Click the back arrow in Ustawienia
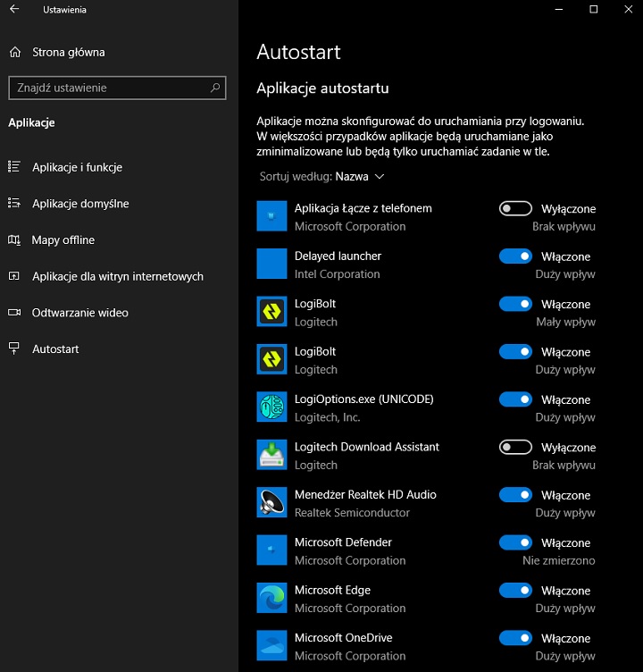Viewport: 643px width, 672px height. coord(14,10)
